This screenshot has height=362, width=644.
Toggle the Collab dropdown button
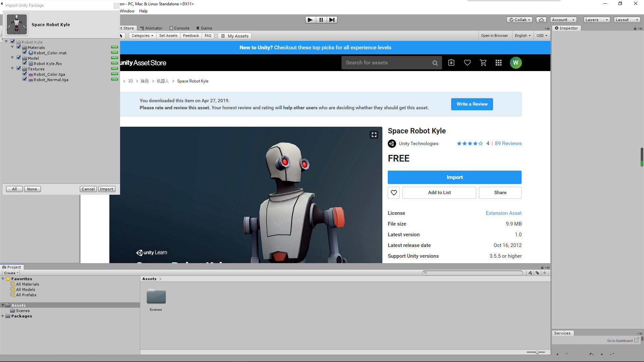(520, 20)
